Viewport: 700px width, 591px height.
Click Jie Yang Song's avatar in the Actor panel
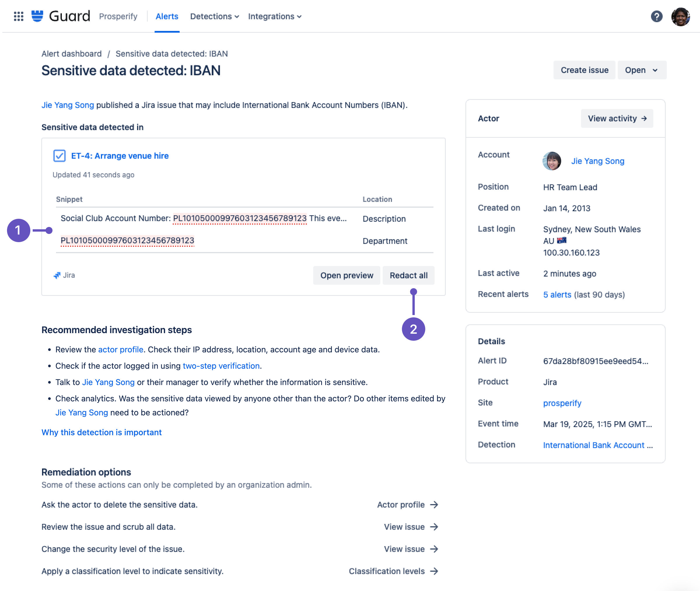(x=551, y=161)
